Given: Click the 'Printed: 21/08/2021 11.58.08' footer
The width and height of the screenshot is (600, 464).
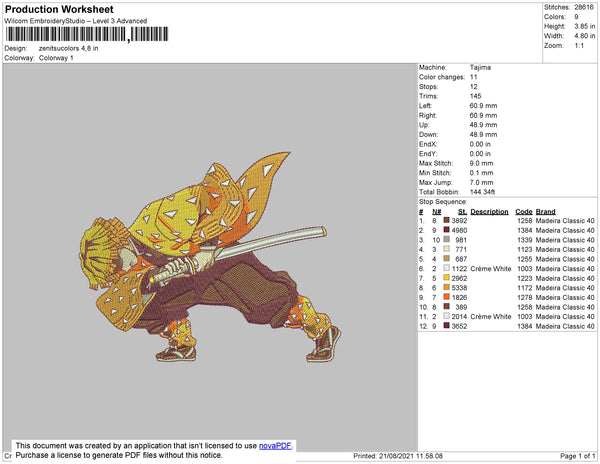Looking at the screenshot, I should click(x=398, y=456).
